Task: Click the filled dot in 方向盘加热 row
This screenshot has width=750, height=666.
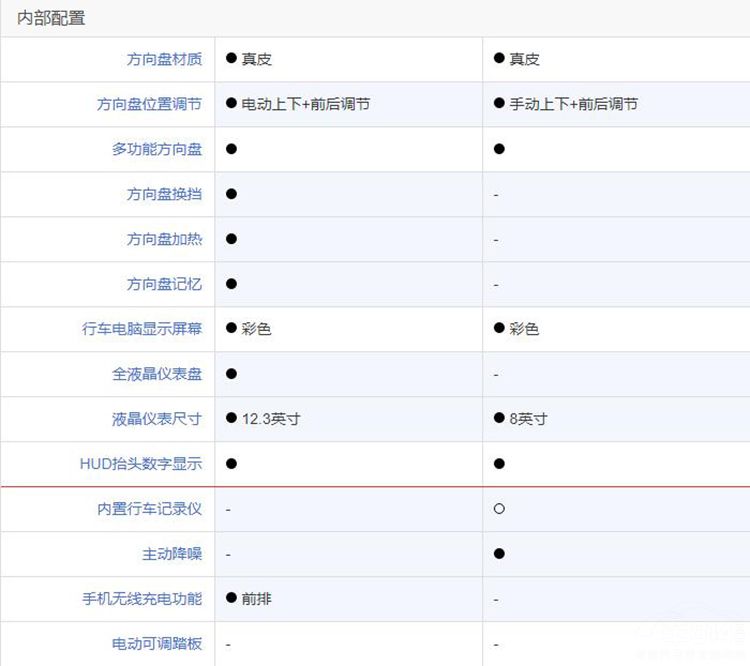Action: coord(231,239)
